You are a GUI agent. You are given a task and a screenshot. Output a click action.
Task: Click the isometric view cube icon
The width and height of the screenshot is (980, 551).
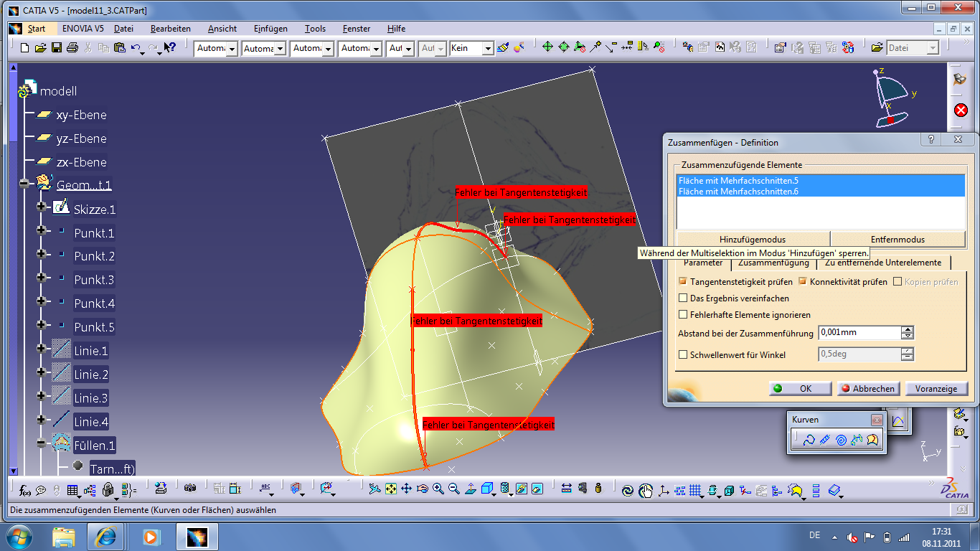click(x=487, y=489)
